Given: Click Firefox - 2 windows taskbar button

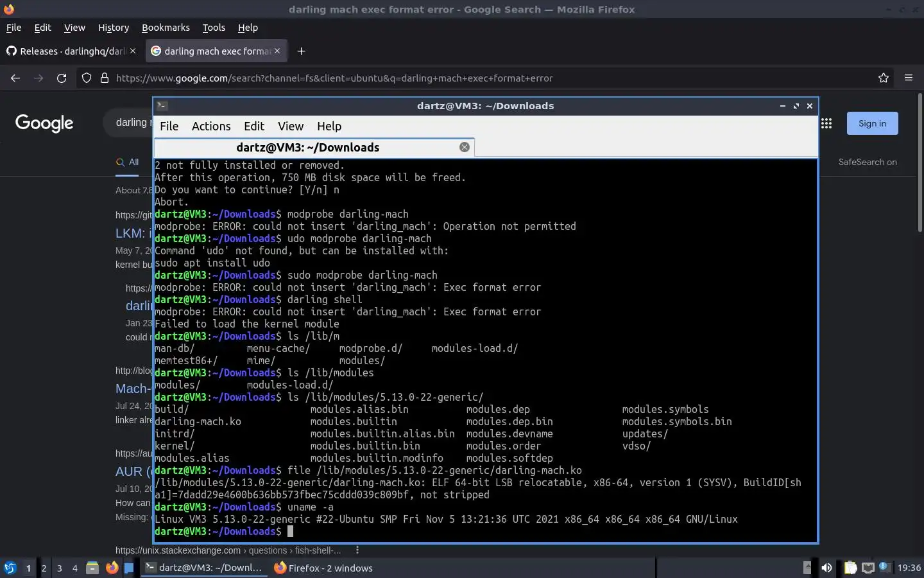Looking at the screenshot, I should 323,568.
